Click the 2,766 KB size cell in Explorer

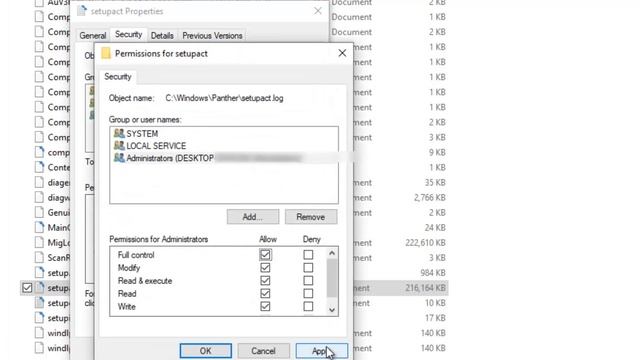429,198
